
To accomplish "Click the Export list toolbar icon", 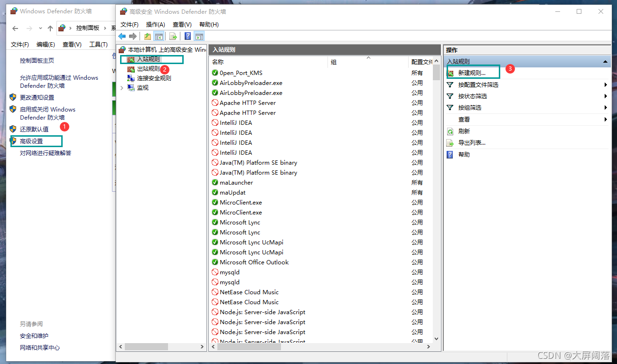I will click(x=173, y=36).
